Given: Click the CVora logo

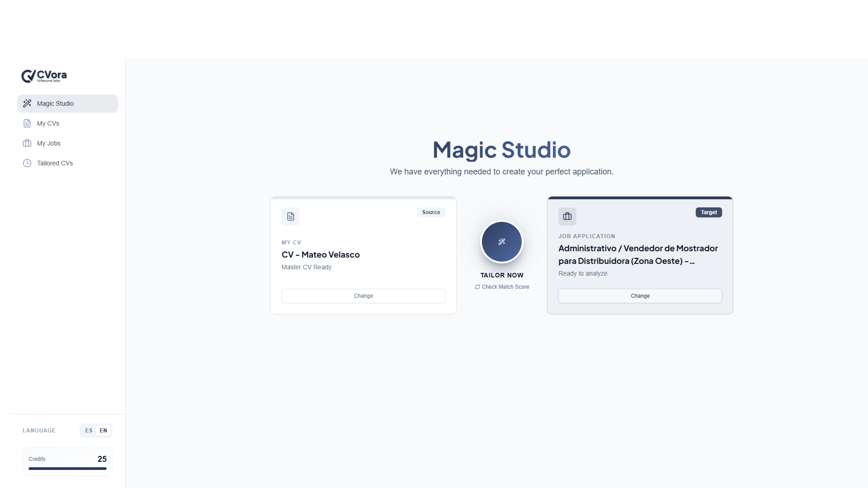Looking at the screenshot, I should pyautogui.click(x=44, y=76).
